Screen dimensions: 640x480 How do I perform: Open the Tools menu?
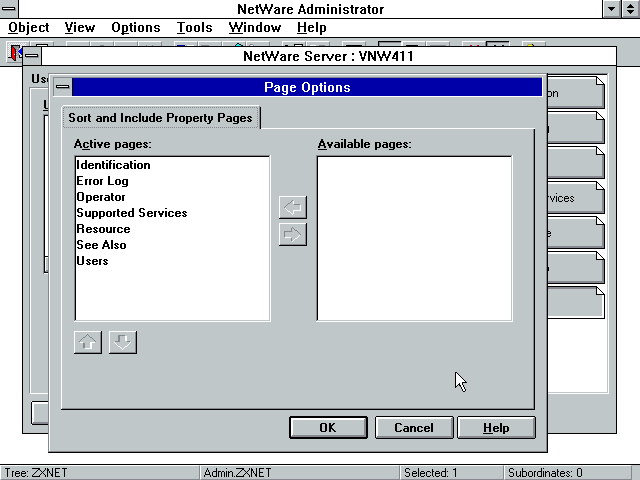pos(194,27)
